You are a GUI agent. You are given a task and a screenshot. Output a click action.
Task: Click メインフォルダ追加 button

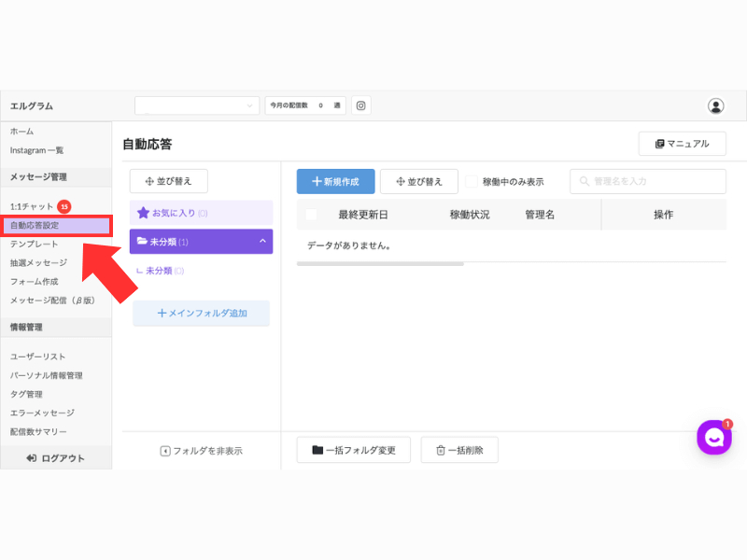point(202,314)
